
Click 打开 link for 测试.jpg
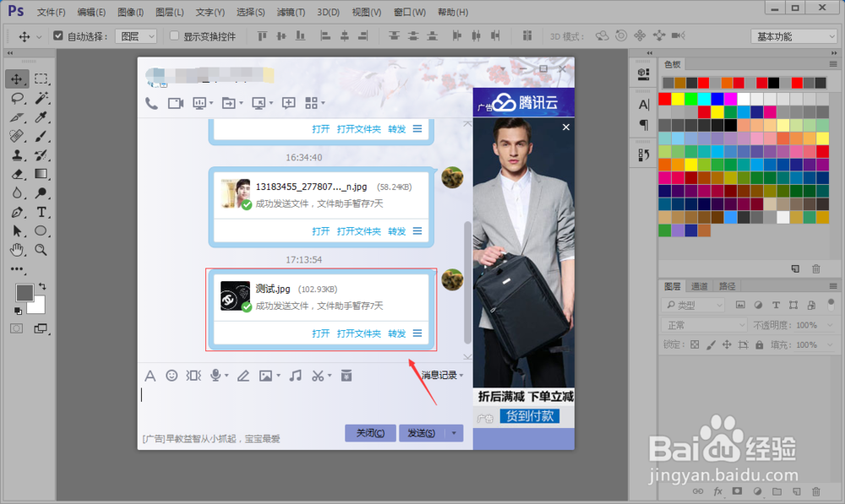click(320, 333)
